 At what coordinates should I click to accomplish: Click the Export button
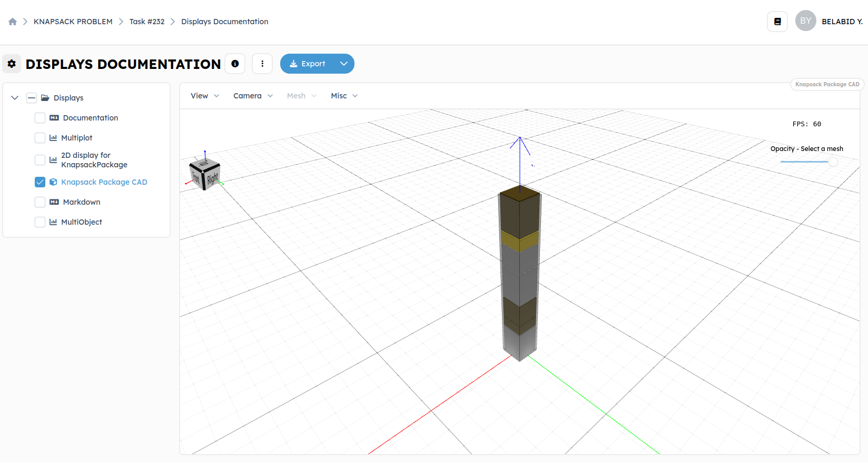click(x=308, y=64)
